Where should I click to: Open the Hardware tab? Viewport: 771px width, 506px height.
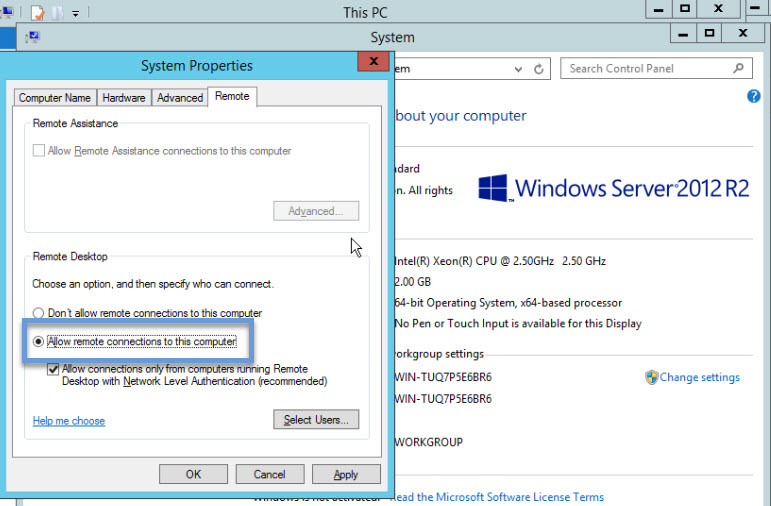click(x=123, y=98)
